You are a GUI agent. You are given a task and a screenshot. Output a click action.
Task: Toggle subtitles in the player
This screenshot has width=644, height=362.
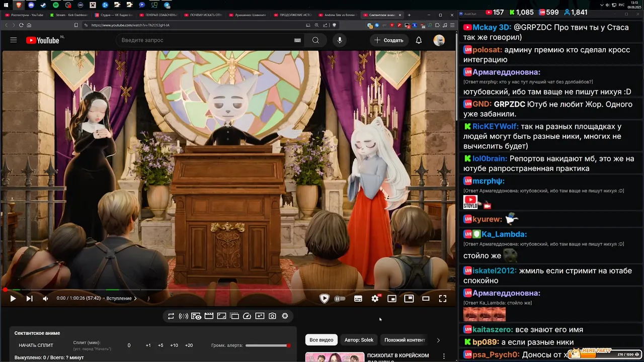358,299
